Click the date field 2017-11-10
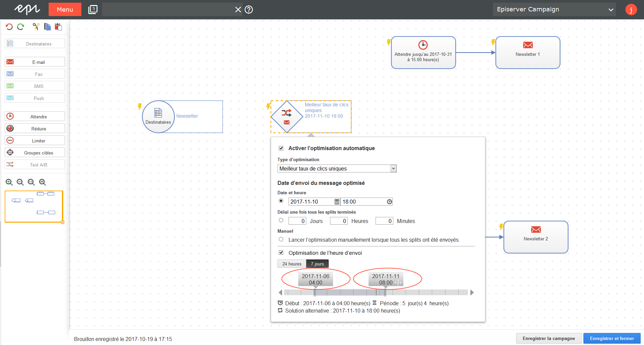The width and height of the screenshot is (644, 345). [311, 202]
